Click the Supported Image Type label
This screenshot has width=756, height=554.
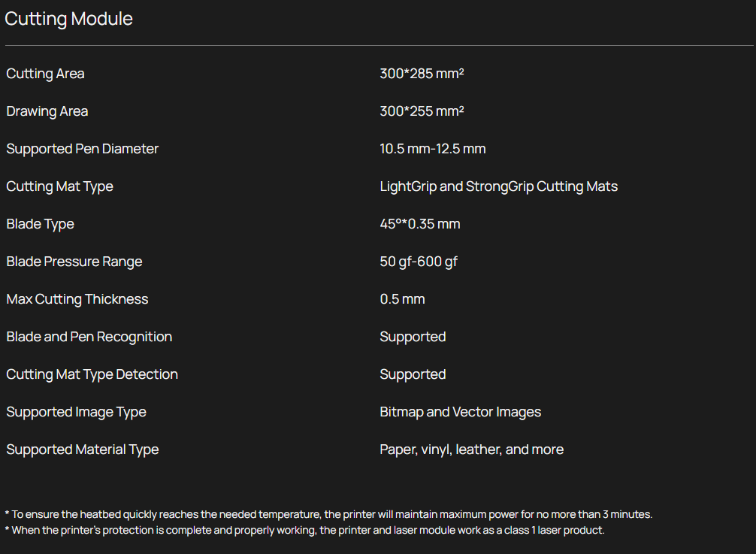(77, 412)
